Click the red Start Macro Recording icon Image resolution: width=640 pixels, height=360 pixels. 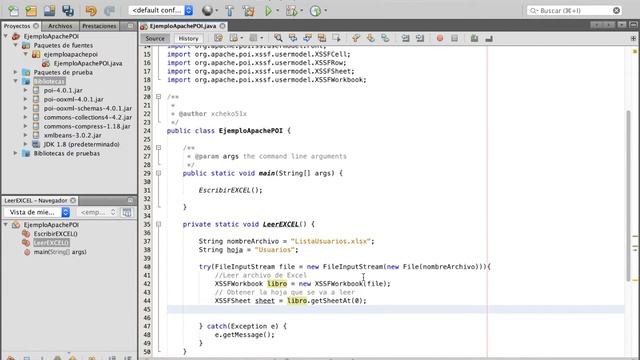pyautogui.click(x=440, y=38)
